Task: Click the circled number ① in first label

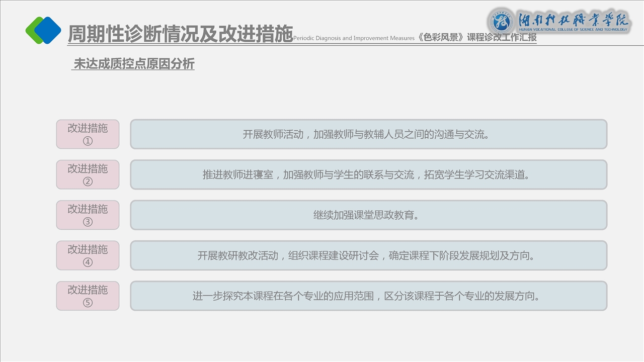Action: pyautogui.click(x=88, y=141)
